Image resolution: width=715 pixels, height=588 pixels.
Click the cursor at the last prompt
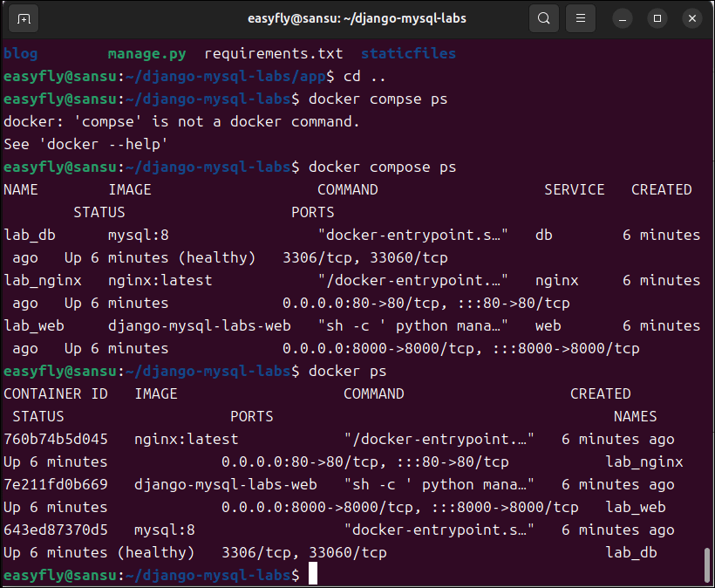tap(313, 573)
